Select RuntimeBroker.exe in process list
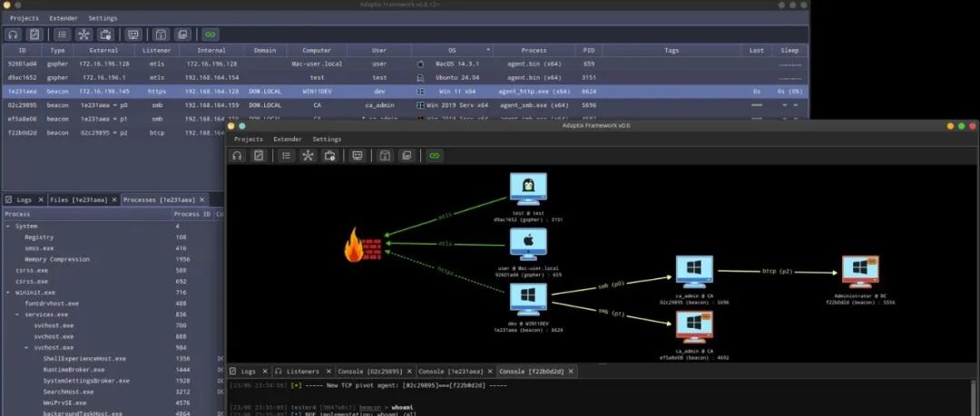 (73, 370)
